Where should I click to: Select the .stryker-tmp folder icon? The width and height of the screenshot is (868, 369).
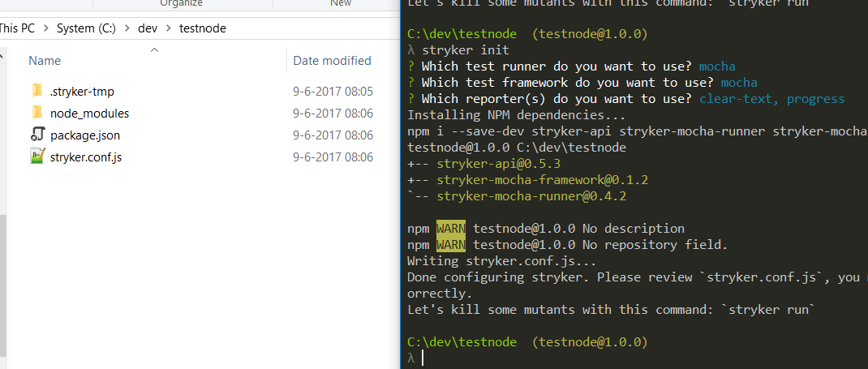click(x=37, y=91)
